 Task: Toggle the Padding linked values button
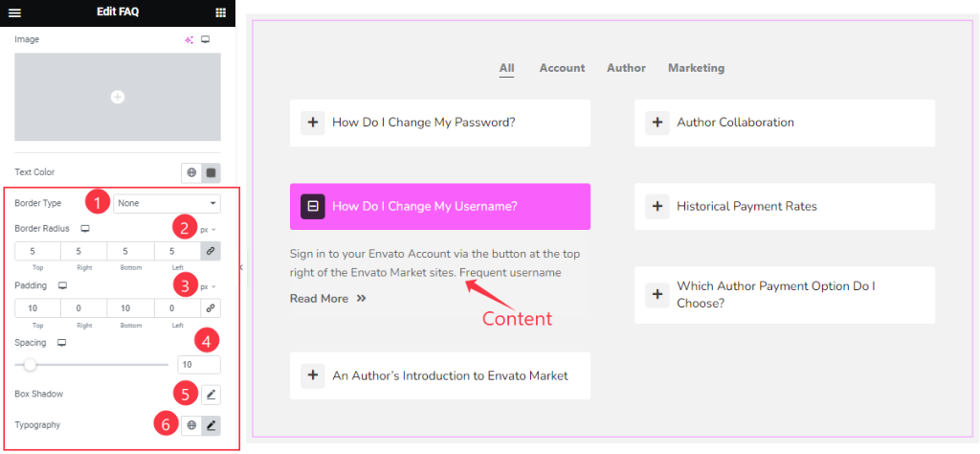(x=211, y=308)
